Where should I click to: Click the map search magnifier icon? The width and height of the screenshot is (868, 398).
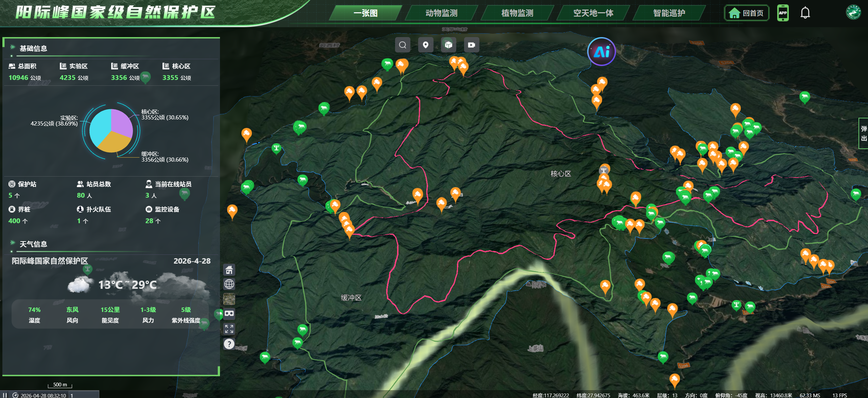point(403,45)
